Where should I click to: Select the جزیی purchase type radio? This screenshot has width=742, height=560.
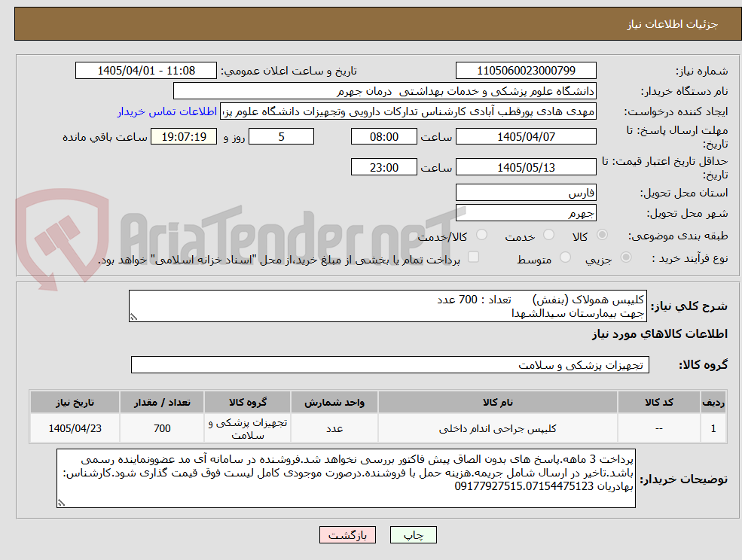[625, 257]
